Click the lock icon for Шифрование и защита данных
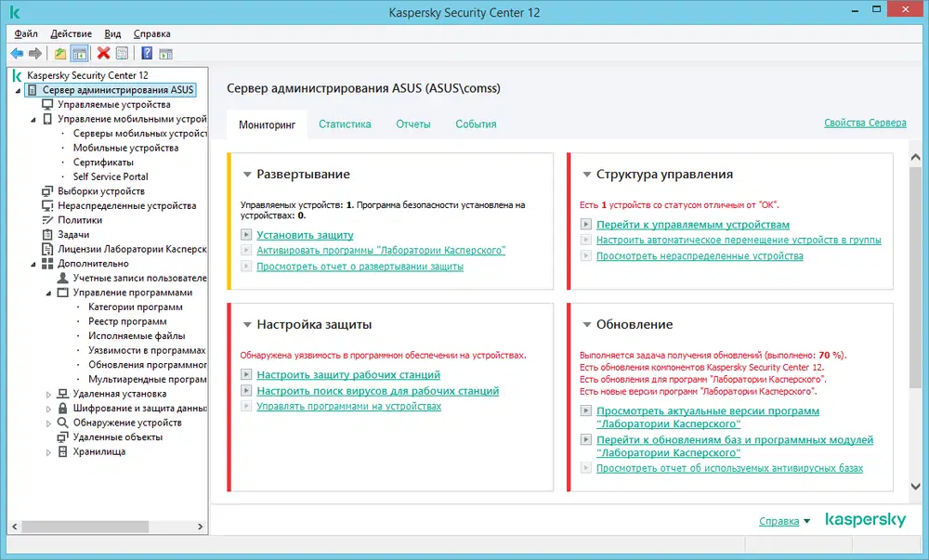 63,408
